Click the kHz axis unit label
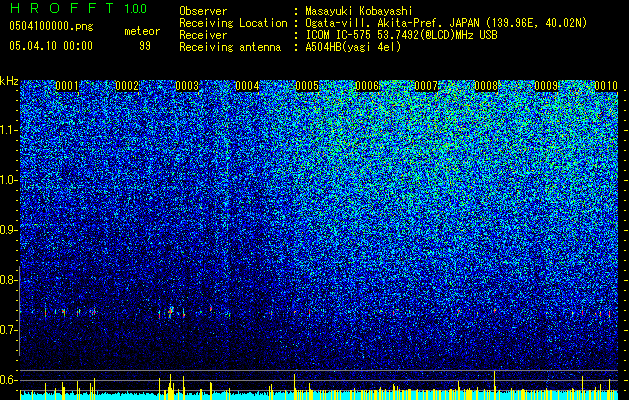The image size is (629, 400). [x=9, y=81]
